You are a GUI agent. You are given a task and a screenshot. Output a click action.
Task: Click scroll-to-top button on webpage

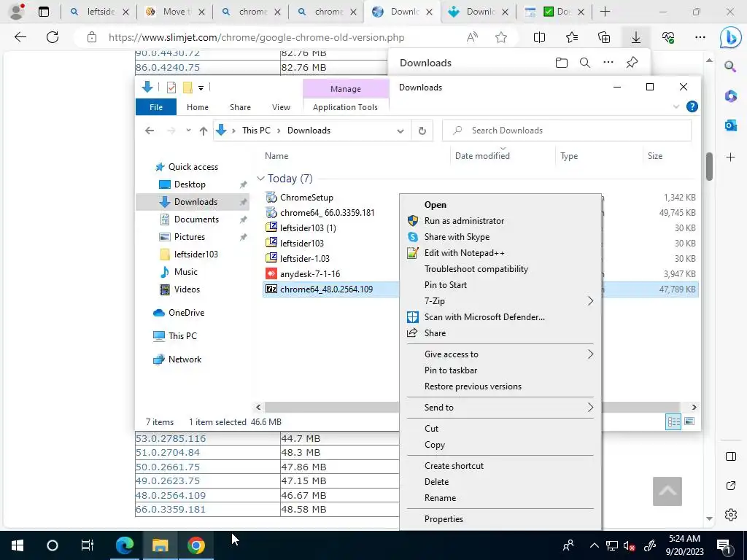click(x=667, y=491)
